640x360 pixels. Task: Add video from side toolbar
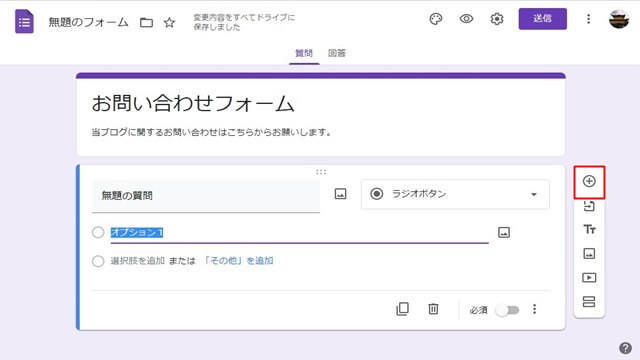pos(589,278)
